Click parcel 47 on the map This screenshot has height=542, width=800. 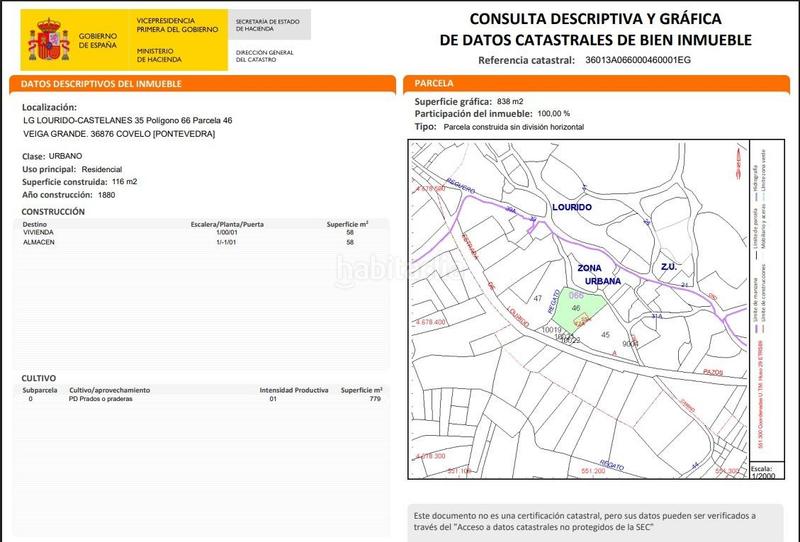(538, 299)
